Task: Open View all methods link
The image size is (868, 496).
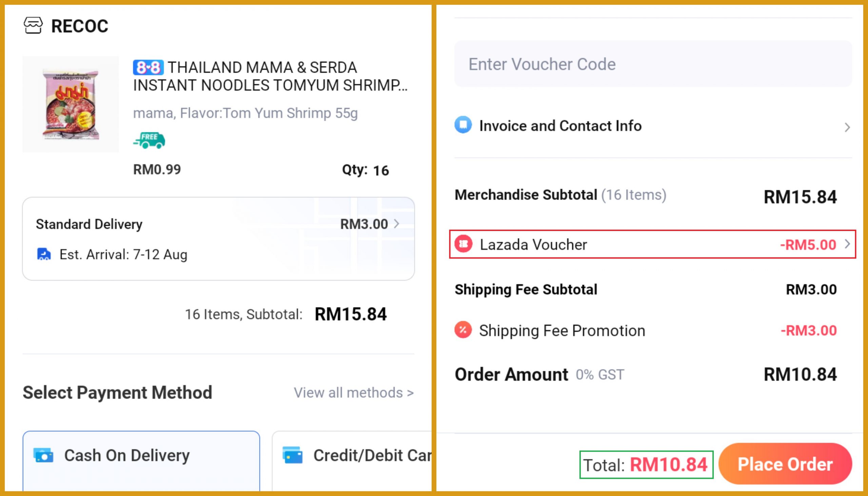Action: [x=354, y=393]
